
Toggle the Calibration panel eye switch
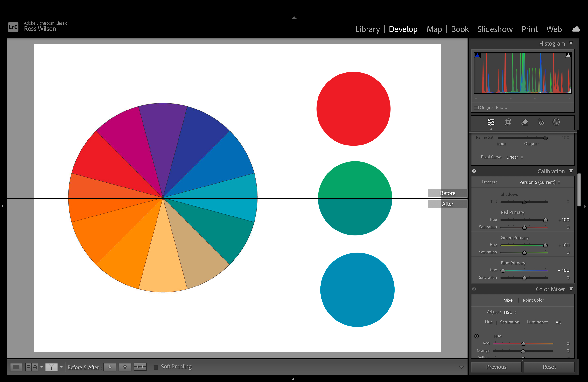click(474, 171)
